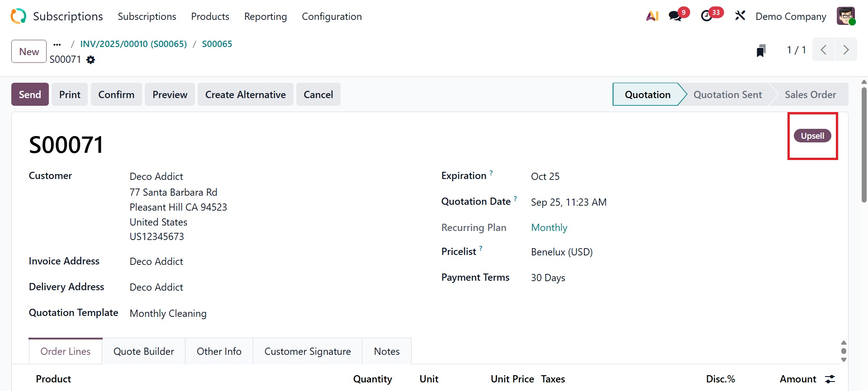This screenshot has width=868, height=391.
Task: Click the Quotation Template field
Action: [168, 314]
